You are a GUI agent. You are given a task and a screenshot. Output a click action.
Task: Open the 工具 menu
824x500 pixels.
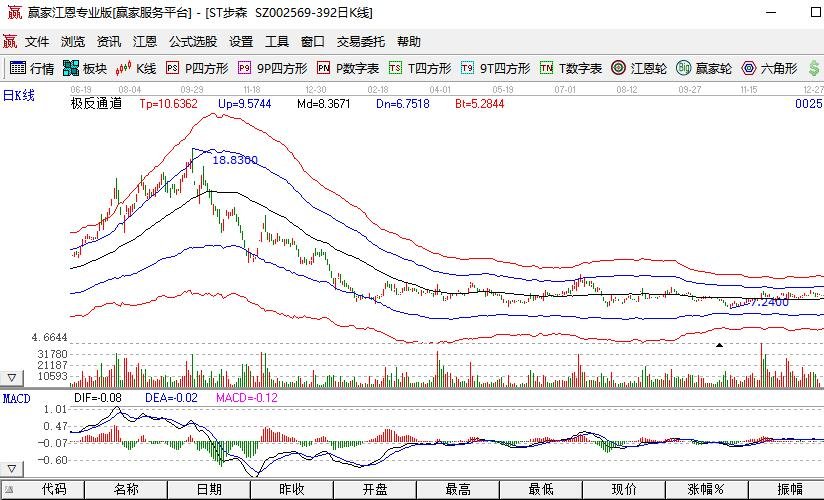pos(277,42)
